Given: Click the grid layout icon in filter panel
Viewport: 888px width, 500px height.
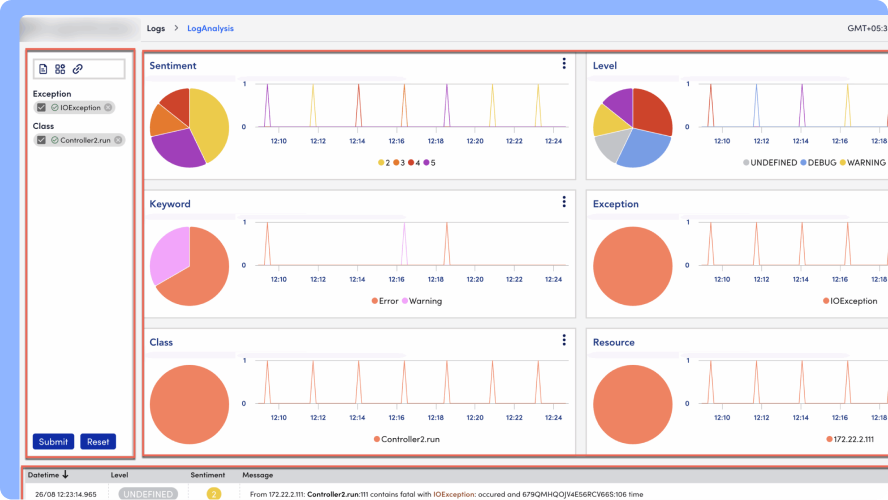Looking at the screenshot, I should pos(60,69).
